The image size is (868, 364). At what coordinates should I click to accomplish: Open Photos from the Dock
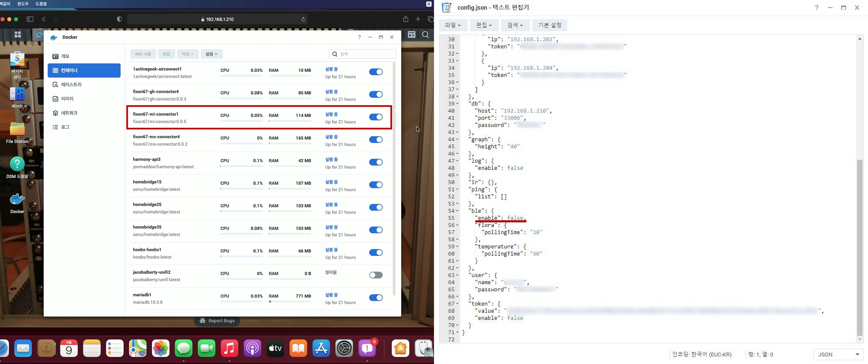161,348
